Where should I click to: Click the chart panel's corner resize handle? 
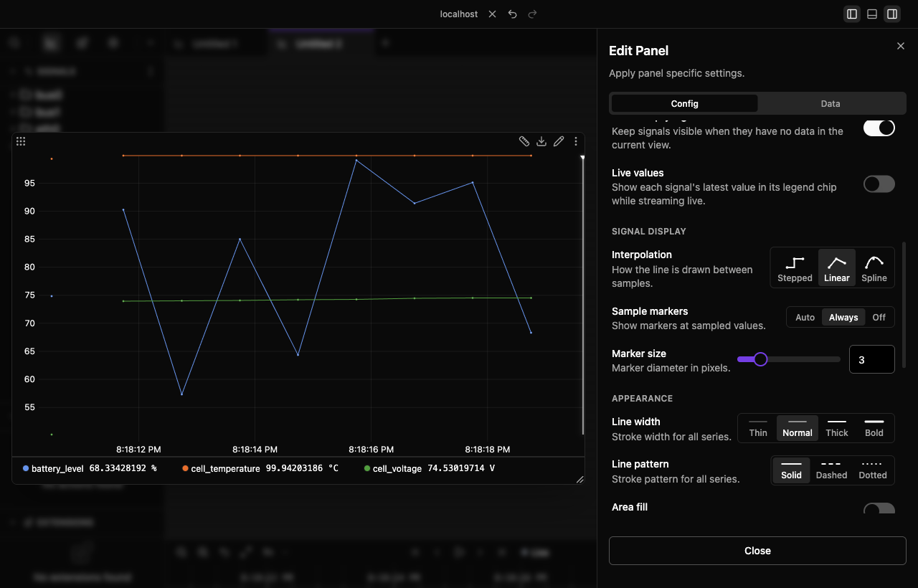point(579,479)
